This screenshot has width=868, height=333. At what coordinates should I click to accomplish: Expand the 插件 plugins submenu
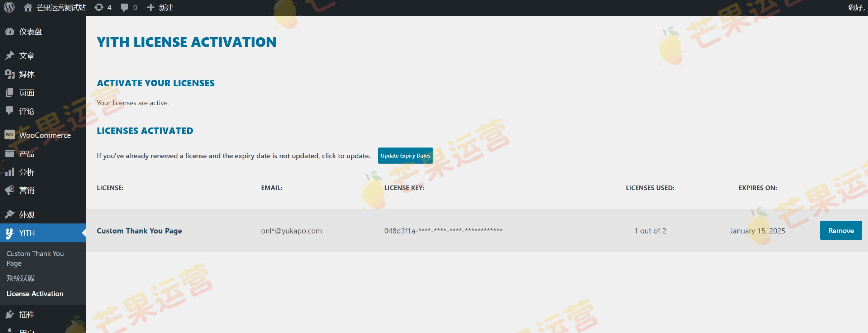coord(26,314)
